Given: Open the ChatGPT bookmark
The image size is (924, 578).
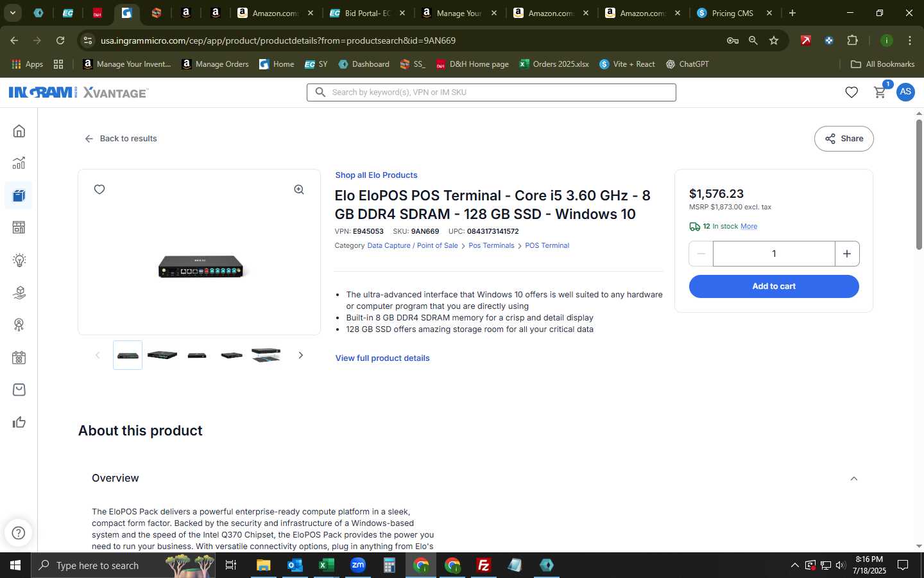Looking at the screenshot, I should 687,64.
